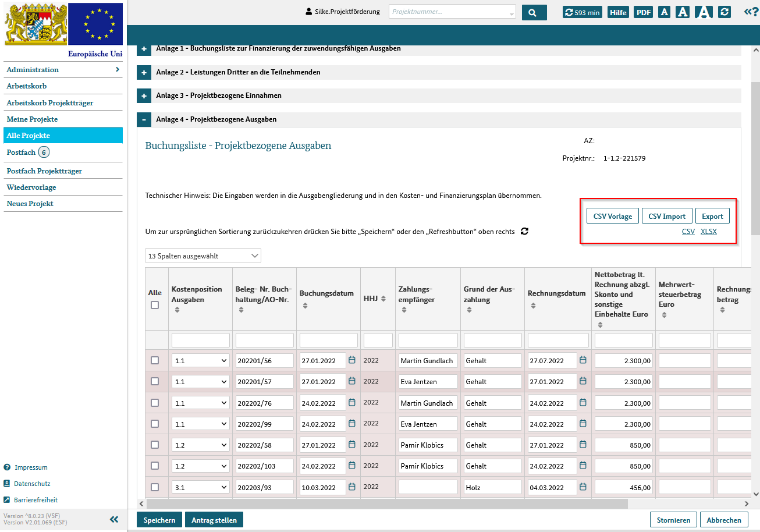The width and height of the screenshot is (760, 532).
Task: Click the Stornieren button
Action: tap(673, 520)
